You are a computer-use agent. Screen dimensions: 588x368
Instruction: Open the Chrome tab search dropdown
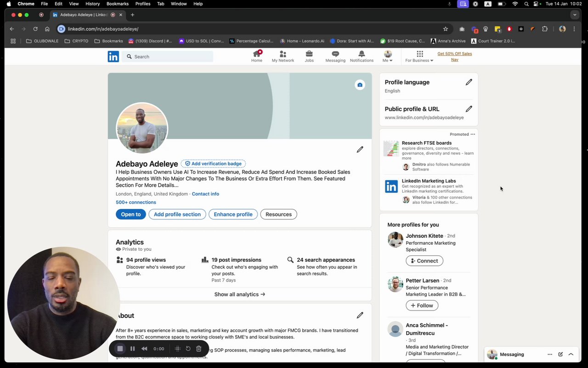574,15
